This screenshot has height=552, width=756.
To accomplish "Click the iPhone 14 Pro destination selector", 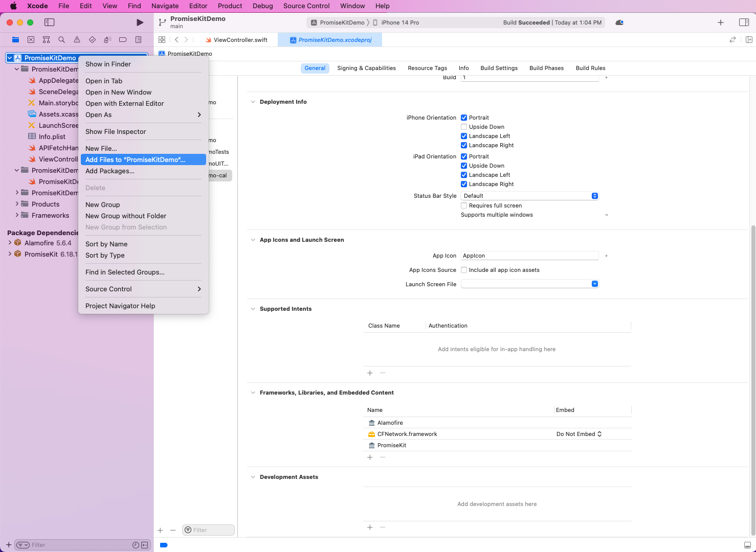I will click(x=396, y=22).
